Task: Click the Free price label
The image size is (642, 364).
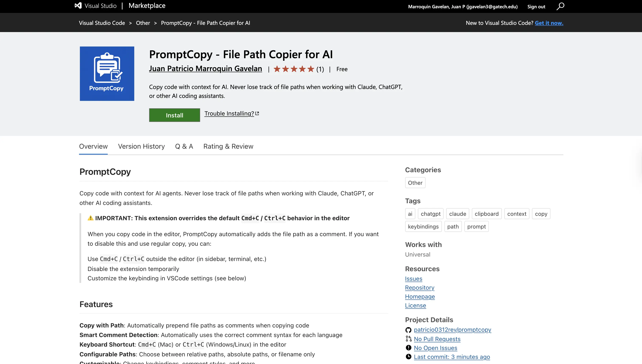Action: pyautogui.click(x=342, y=69)
